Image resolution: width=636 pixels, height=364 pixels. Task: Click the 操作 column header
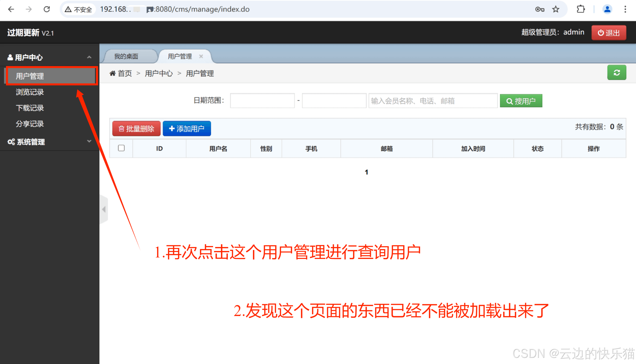click(594, 148)
